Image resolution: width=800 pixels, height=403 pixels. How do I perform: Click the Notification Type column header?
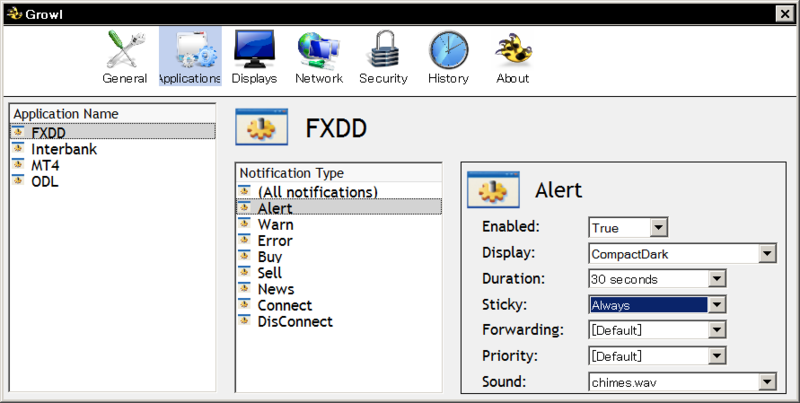[339, 173]
